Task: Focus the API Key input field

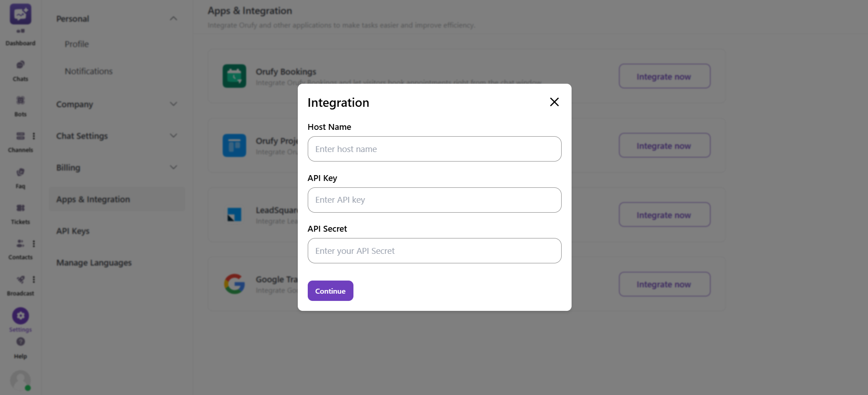Action: tap(434, 200)
